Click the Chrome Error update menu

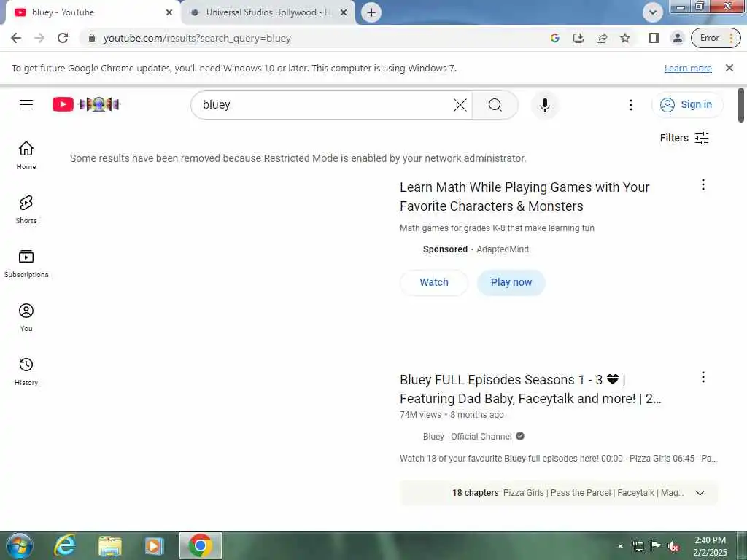pos(716,38)
